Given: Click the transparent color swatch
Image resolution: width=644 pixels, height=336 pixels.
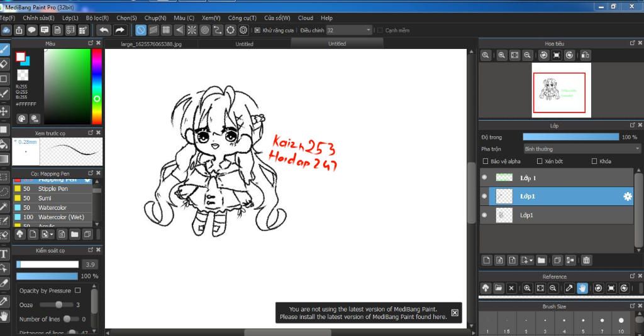Looking at the screenshot, I should coord(23,75).
